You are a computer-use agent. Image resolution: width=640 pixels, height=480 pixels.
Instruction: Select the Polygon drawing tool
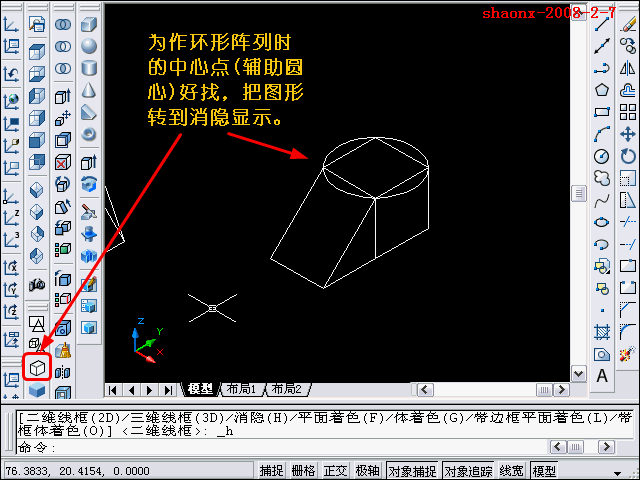coord(602,90)
